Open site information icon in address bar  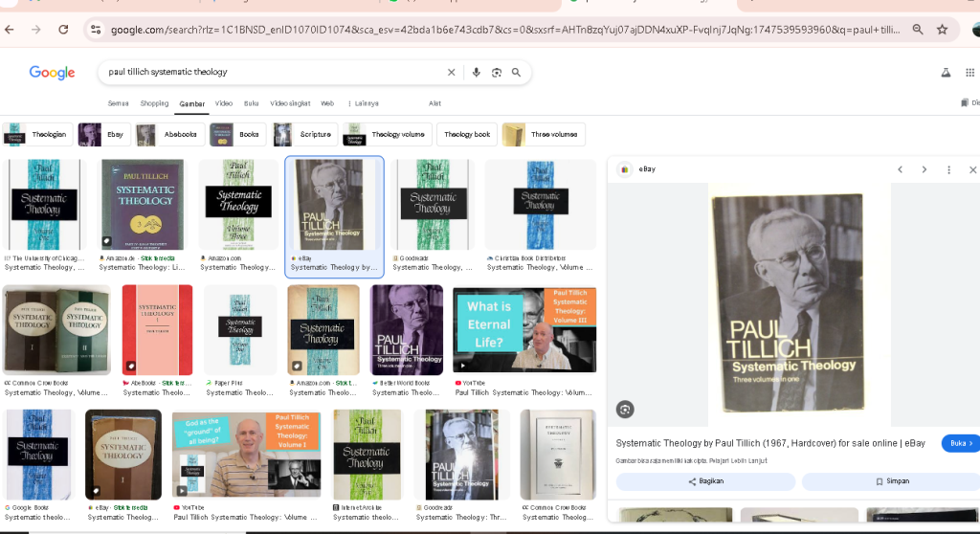pyautogui.click(x=96, y=30)
